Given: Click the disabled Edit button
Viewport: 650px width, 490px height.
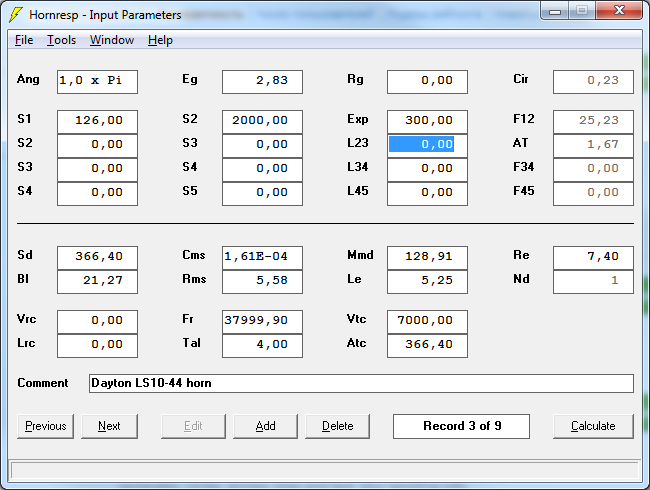Looking at the screenshot, I should coord(193,426).
